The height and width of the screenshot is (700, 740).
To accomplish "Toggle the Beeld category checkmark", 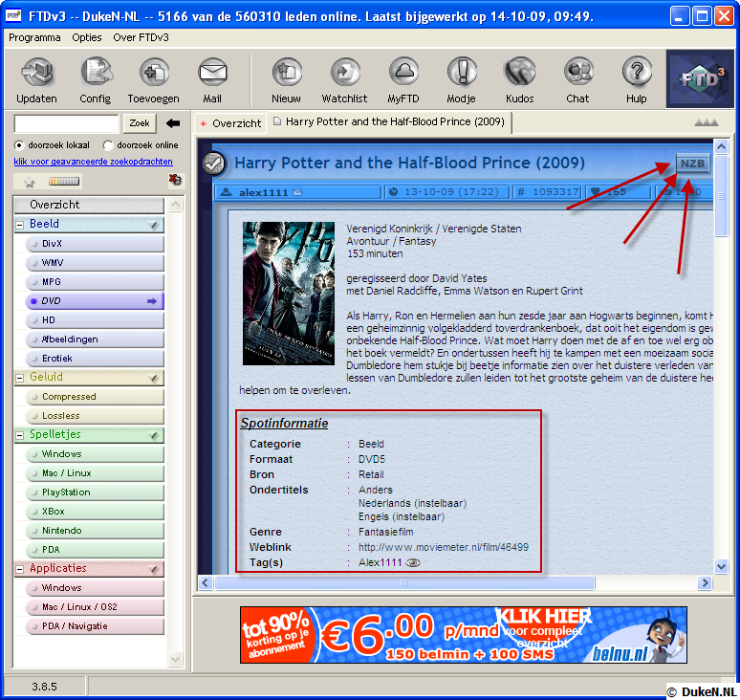I will coord(153,225).
